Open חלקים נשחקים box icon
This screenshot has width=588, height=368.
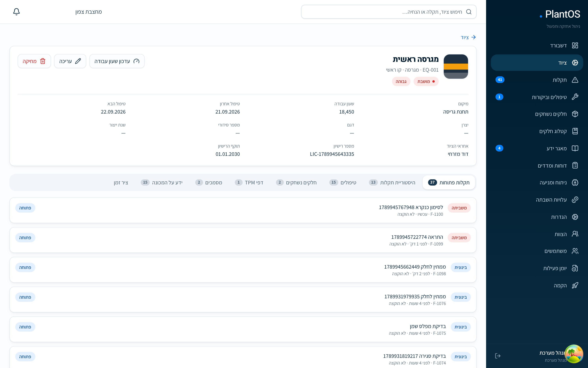[x=575, y=114]
